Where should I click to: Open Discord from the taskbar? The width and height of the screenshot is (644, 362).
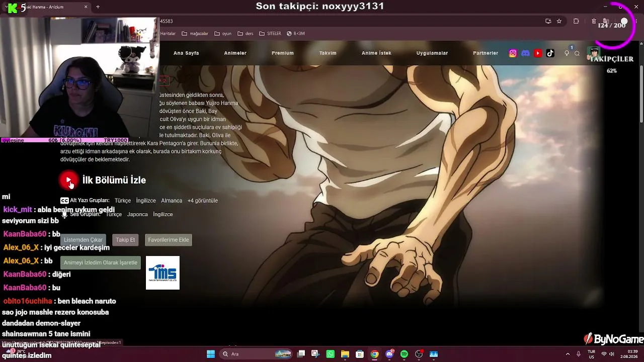click(389, 354)
